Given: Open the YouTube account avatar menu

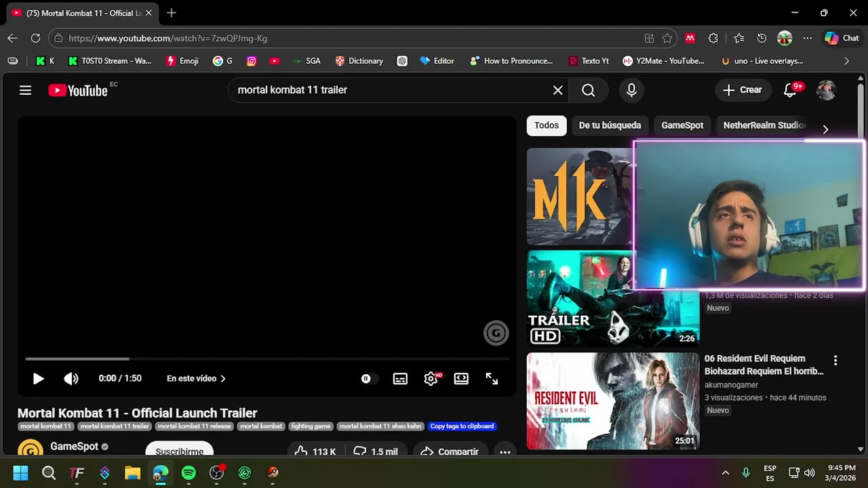Looking at the screenshot, I should [x=826, y=90].
